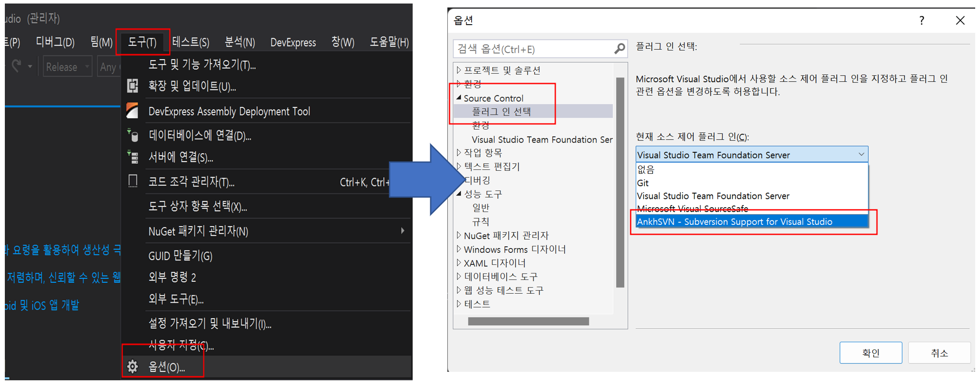The image size is (980, 385).
Task: Expand NuGet 패키지 관리자 tree node
Action: coord(459,235)
